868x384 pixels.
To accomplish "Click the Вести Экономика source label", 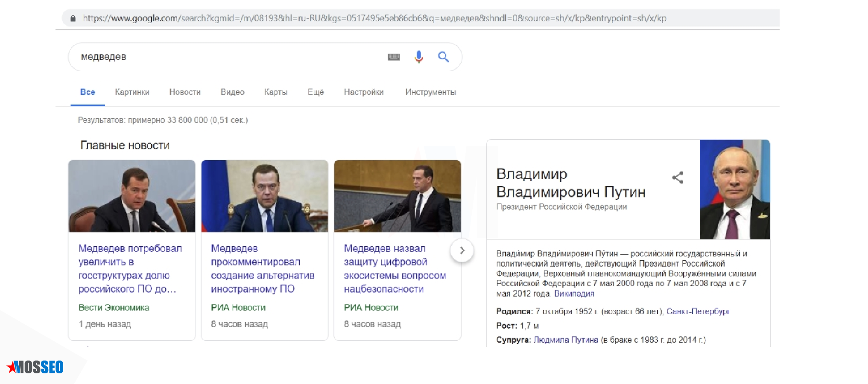I will 114,308.
